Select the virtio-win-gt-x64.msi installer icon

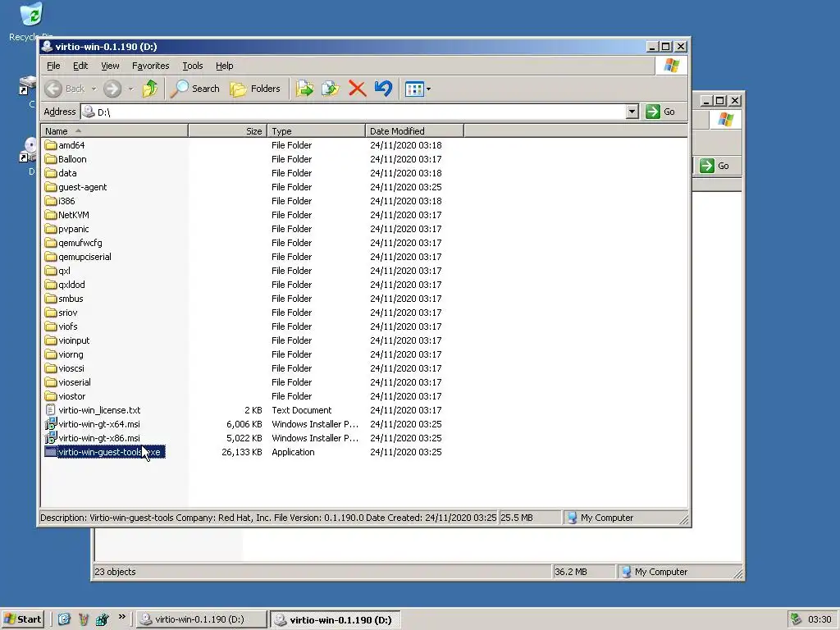coord(51,424)
